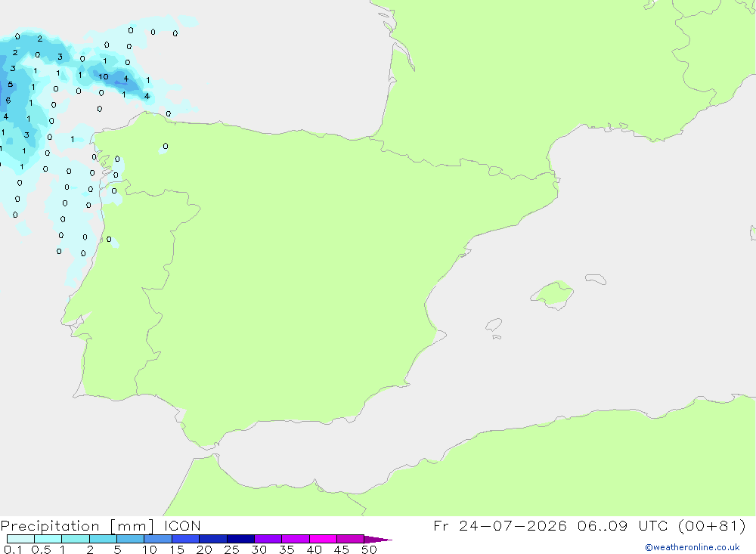
Task: Select the 1–2 mm legend swatch
Action: pyautogui.click(x=76, y=539)
